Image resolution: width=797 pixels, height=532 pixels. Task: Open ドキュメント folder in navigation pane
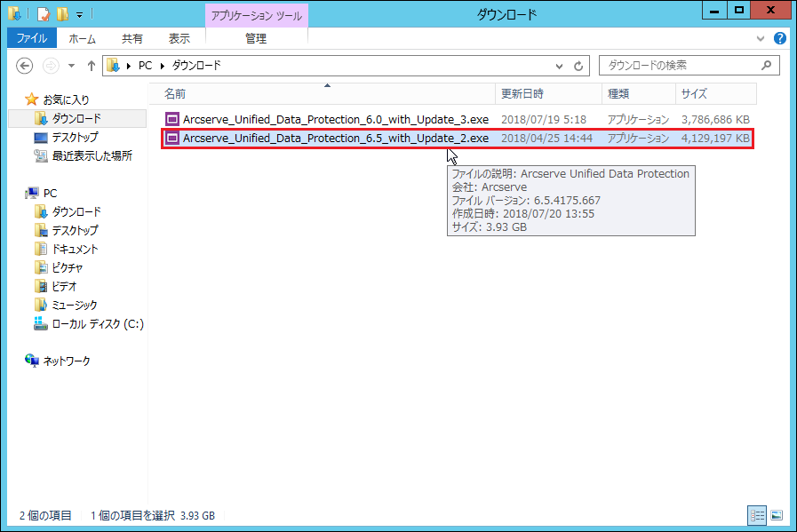[76, 249]
